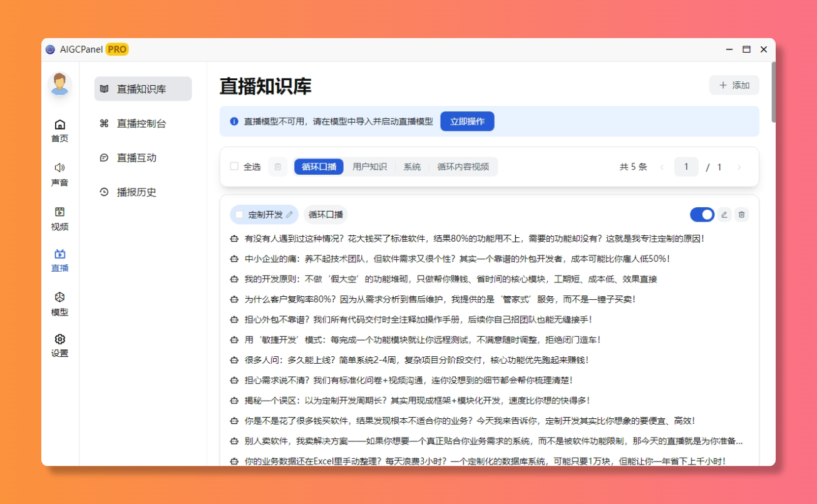
Task: Switch to the 循环内容视频 tab
Action: pyautogui.click(x=463, y=167)
